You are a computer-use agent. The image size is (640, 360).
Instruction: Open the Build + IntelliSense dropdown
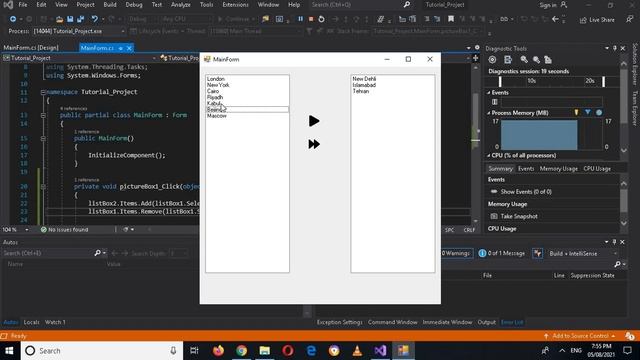tap(584, 253)
